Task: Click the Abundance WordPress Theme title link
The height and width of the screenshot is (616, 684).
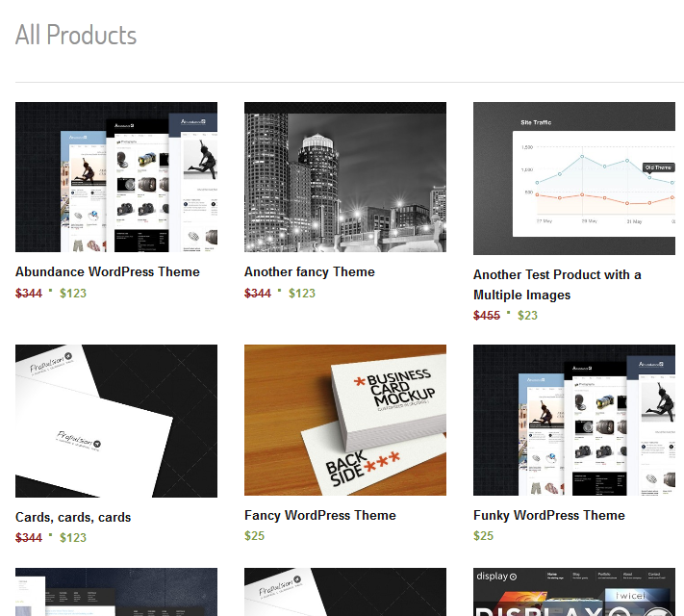Action: 108,272
